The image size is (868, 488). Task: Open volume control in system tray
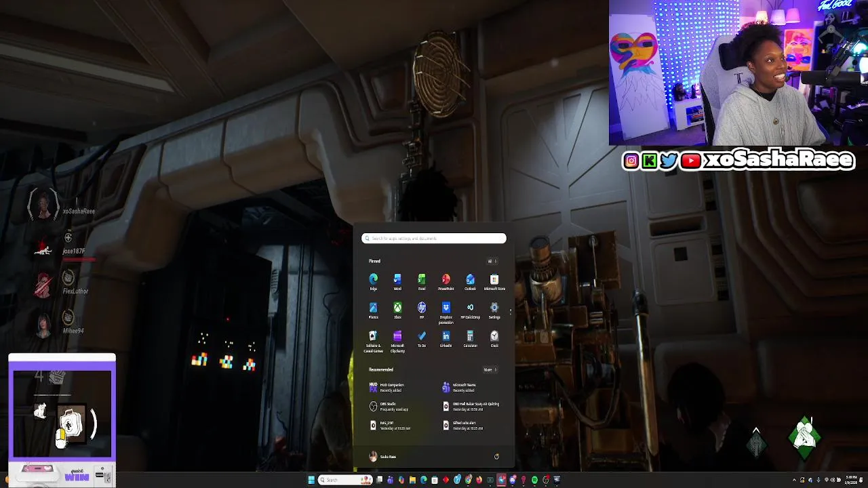pos(832,480)
